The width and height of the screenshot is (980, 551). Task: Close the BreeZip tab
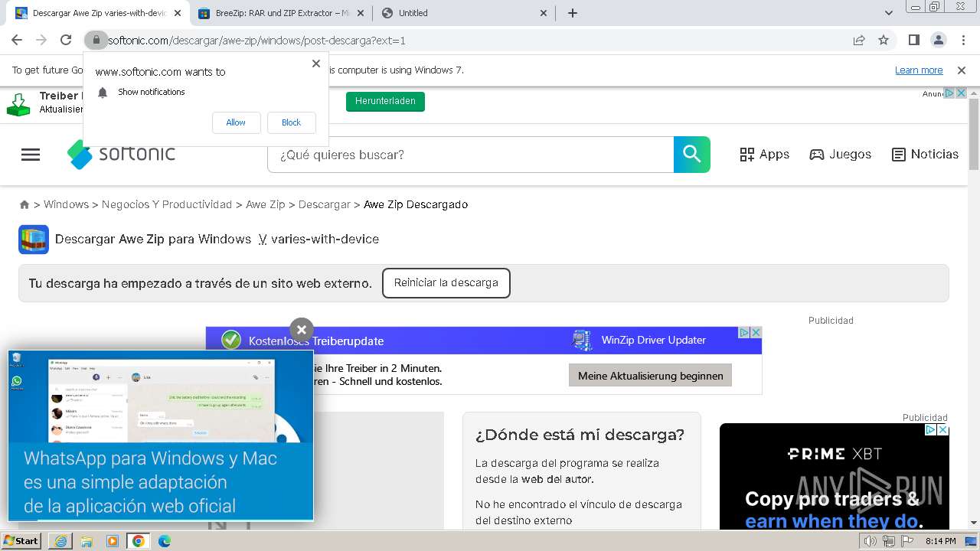click(361, 13)
